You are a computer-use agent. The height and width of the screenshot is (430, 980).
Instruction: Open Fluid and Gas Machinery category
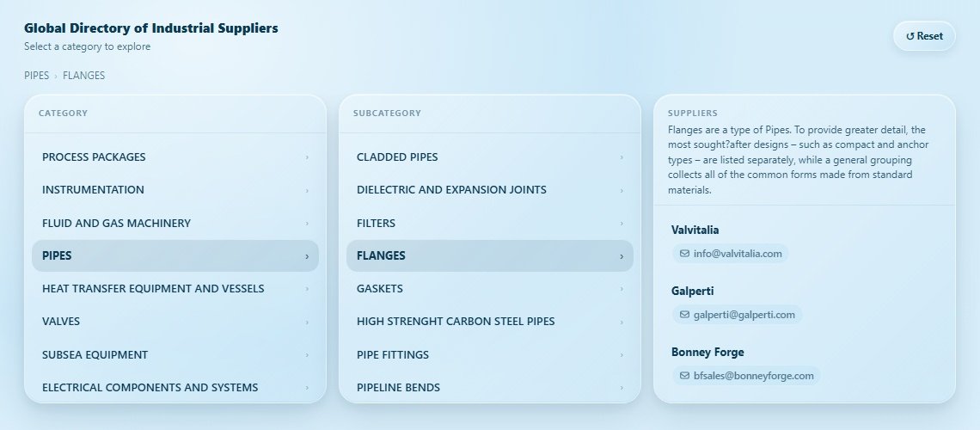point(116,224)
